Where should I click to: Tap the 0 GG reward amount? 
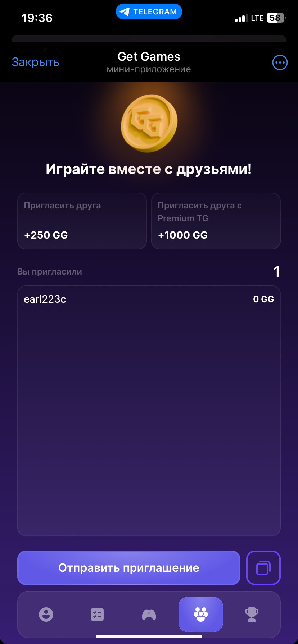(x=263, y=299)
